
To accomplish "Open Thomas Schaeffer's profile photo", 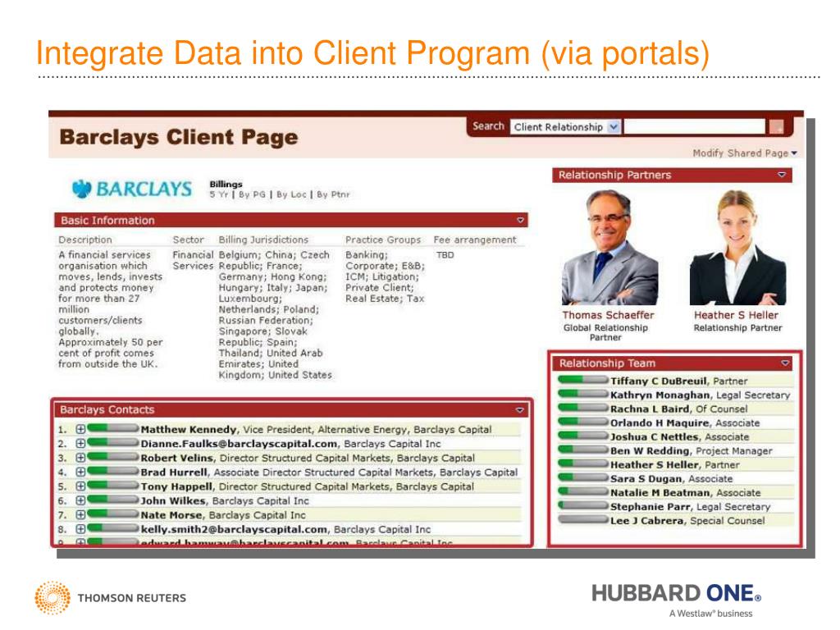I will [609, 248].
